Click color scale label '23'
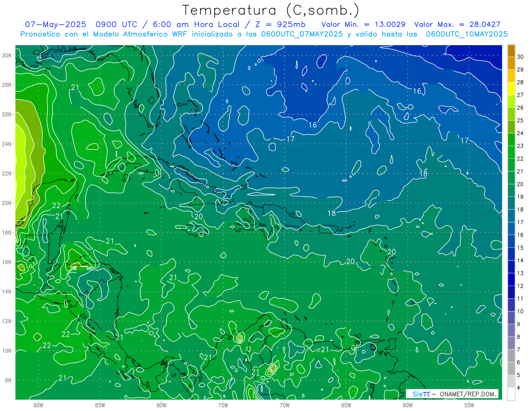Image resolution: width=532 pixels, height=411 pixels. click(520, 145)
